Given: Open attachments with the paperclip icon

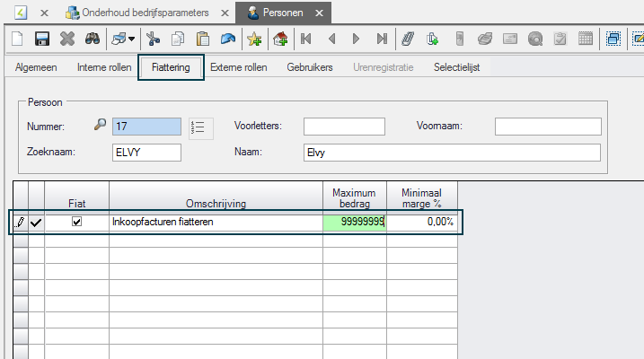Looking at the screenshot, I should [407, 39].
